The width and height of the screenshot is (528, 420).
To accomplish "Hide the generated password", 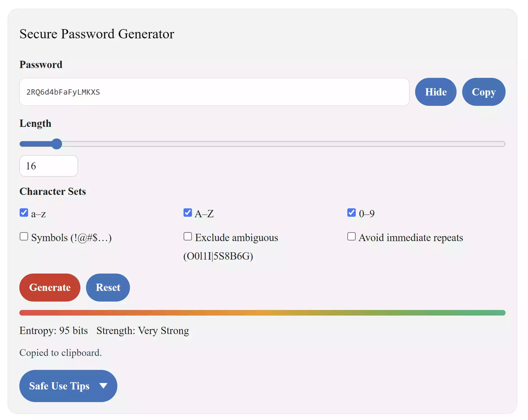I will coord(436,92).
